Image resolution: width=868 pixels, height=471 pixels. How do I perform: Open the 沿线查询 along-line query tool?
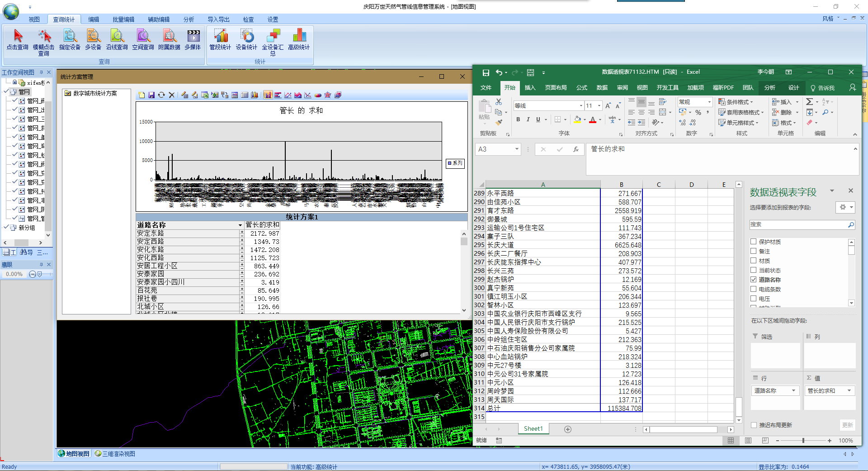pyautogui.click(x=117, y=39)
